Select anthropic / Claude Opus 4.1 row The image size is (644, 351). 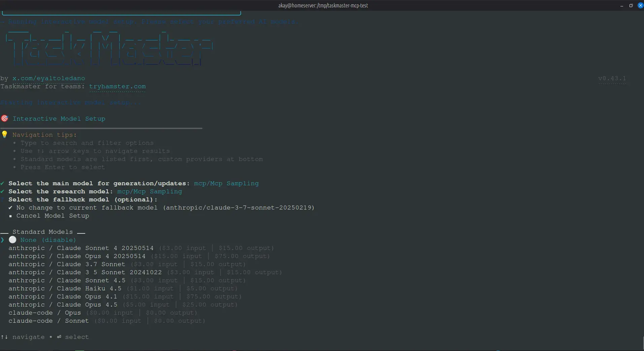pyautogui.click(x=125, y=296)
